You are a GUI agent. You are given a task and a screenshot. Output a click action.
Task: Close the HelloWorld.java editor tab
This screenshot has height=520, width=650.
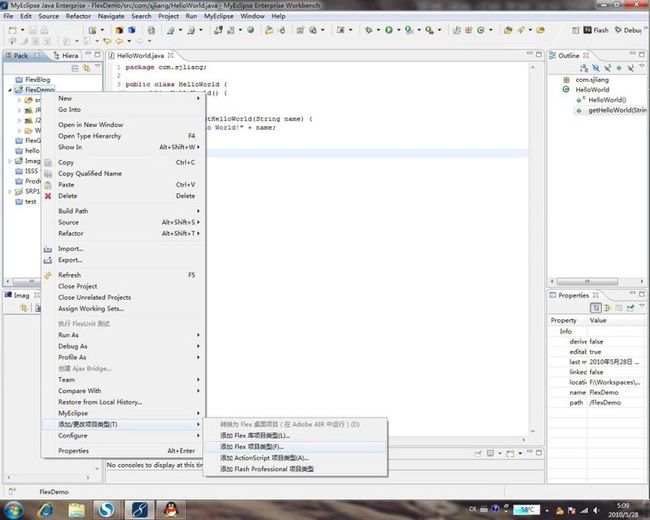(x=171, y=55)
